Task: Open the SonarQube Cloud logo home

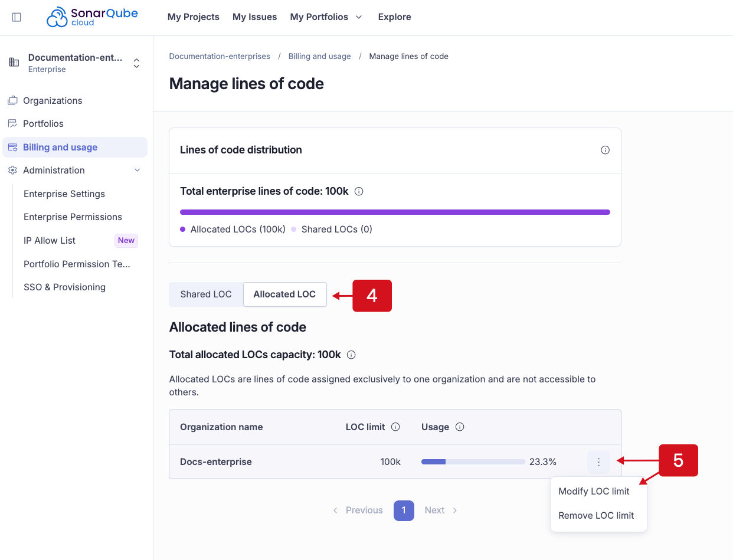Action: [92, 17]
